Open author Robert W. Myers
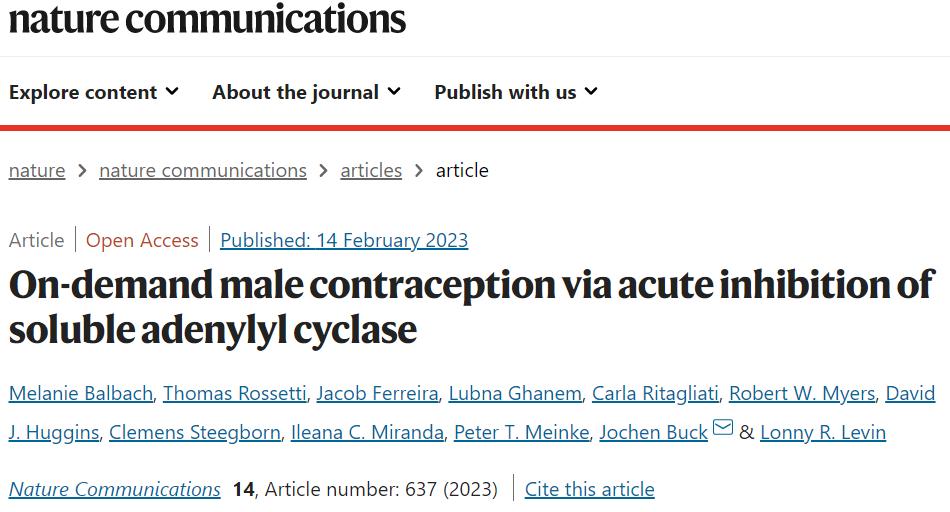The width and height of the screenshot is (950, 512). pyautogui.click(x=802, y=393)
